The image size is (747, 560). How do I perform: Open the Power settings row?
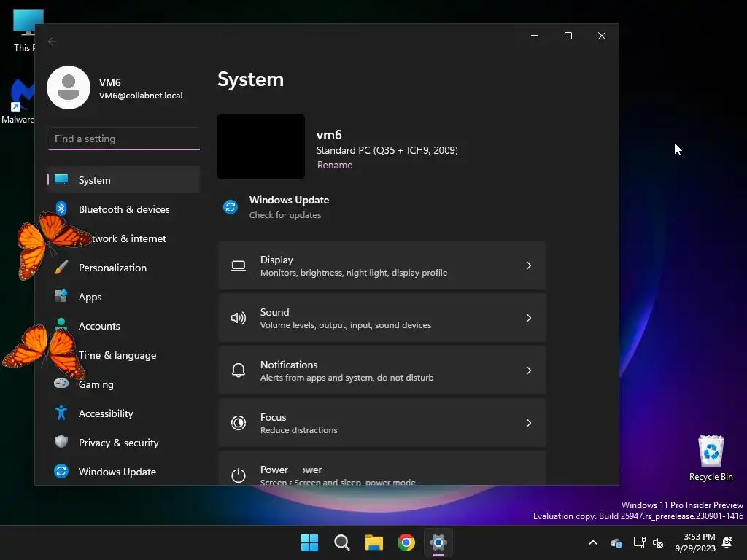(x=382, y=468)
